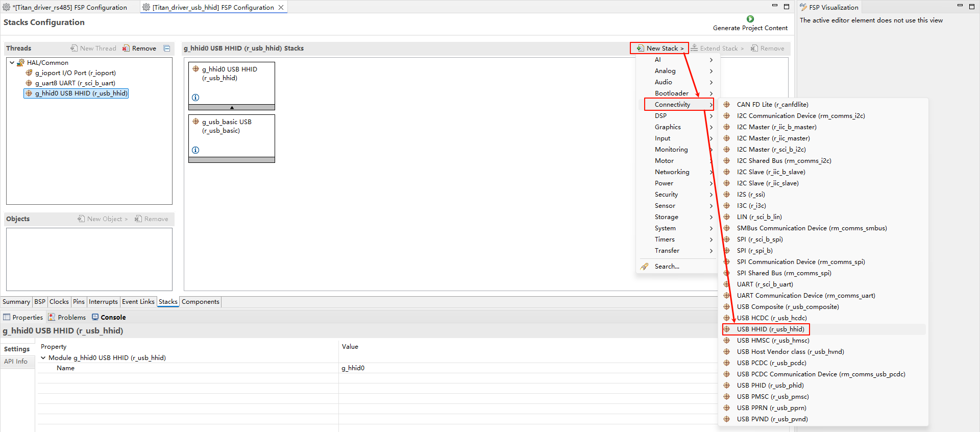Open the API Info side tab
This screenshot has width=980, height=432.
[x=16, y=362]
